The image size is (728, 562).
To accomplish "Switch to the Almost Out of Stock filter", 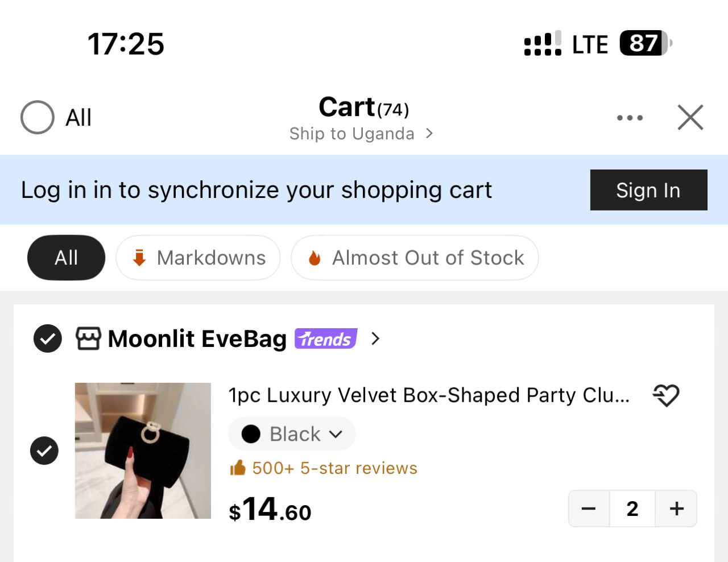I will (x=415, y=258).
